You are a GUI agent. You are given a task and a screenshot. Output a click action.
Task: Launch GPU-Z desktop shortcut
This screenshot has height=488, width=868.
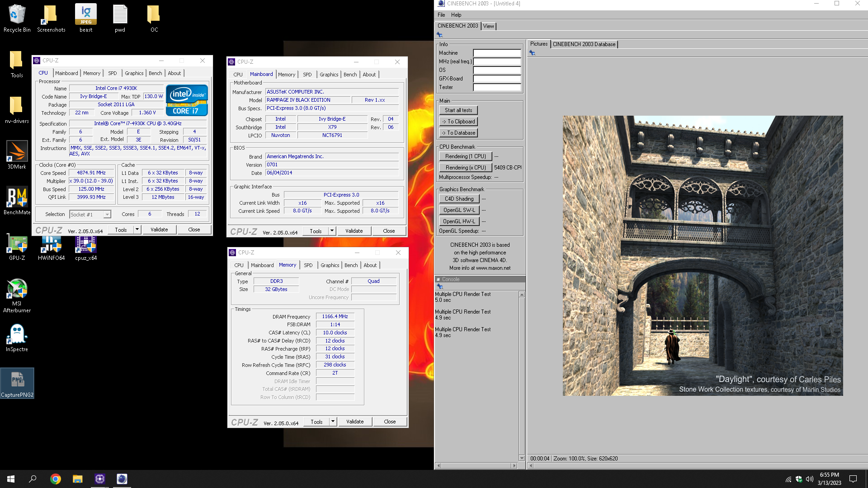click(17, 247)
